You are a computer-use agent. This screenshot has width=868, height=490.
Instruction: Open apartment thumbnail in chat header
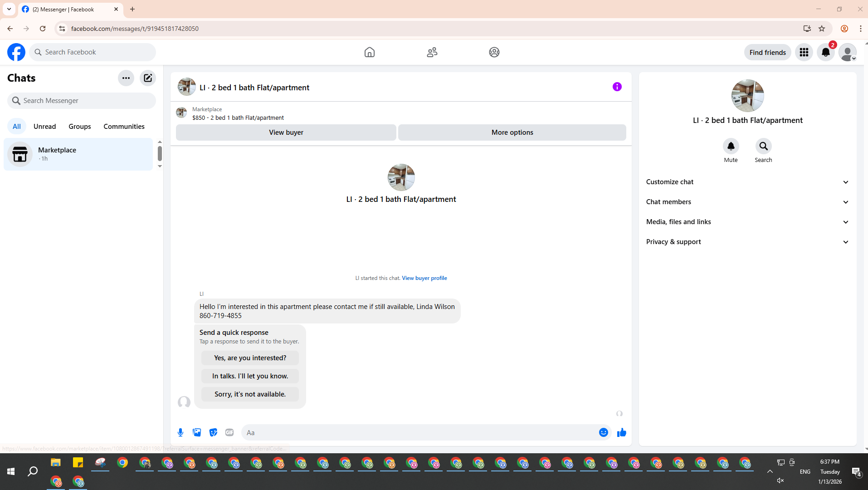coord(187,87)
